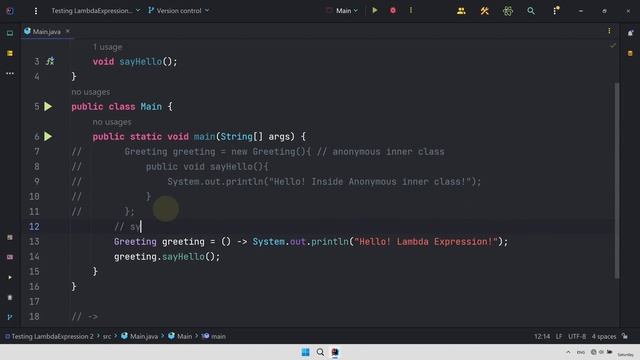The height and width of the screenshot is (360, 640).
Task: Change line separator LF in status bar
Action: [559, 337]
